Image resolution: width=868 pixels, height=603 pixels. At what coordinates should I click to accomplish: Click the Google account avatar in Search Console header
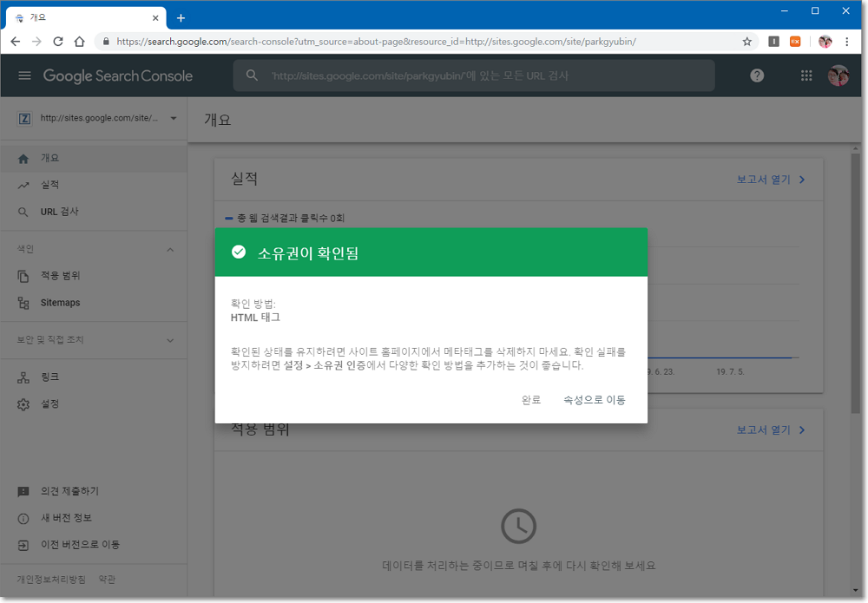pos(838,75)
